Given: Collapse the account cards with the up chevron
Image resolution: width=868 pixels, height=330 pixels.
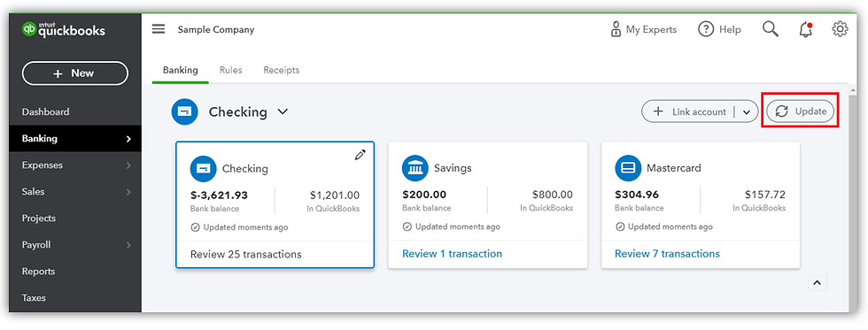Looking at the screenshot, I should point(817,283).
